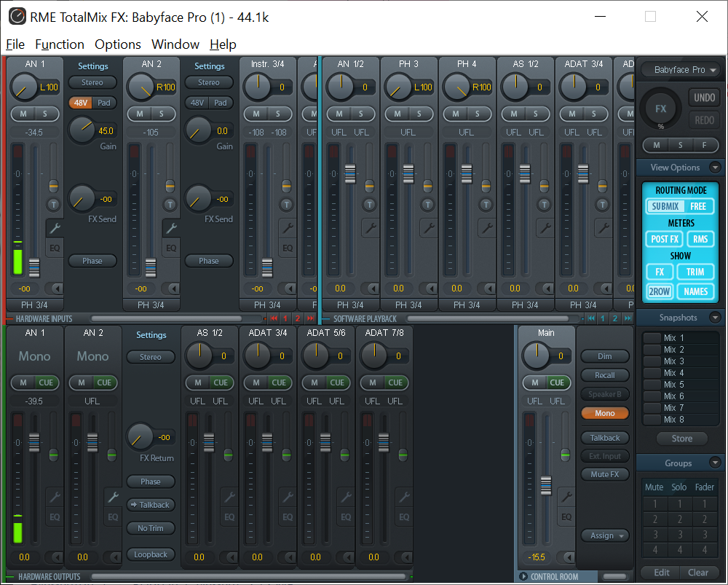Mute hardware input AN 1 with M button
Screen dimensions: 728x585
[x=23, y=114]
